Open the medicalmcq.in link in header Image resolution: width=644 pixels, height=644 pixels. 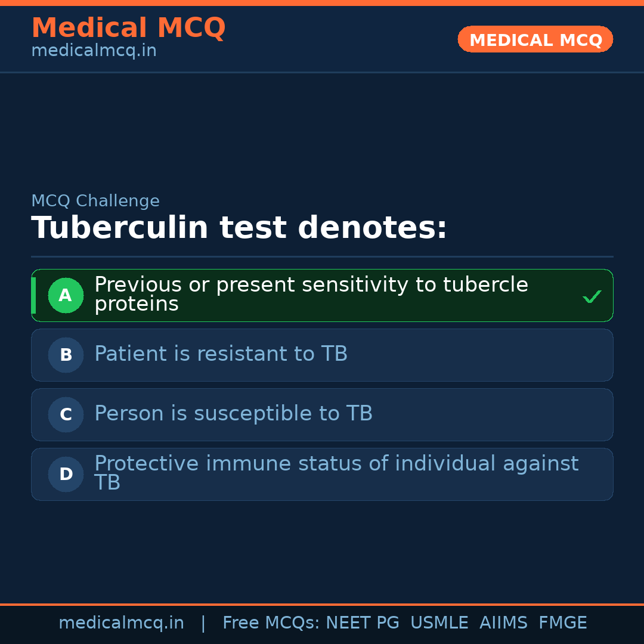(94, 51)
